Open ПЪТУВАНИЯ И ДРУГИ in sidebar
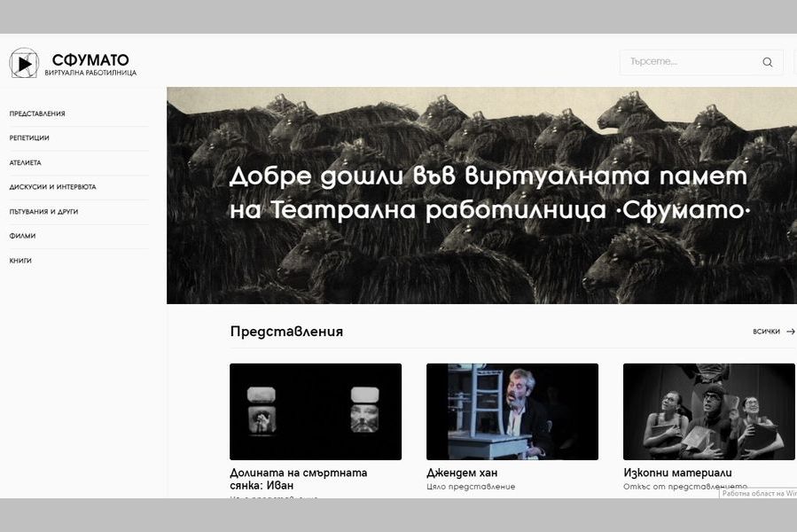 pyautogui.click(x=43, y=212)
